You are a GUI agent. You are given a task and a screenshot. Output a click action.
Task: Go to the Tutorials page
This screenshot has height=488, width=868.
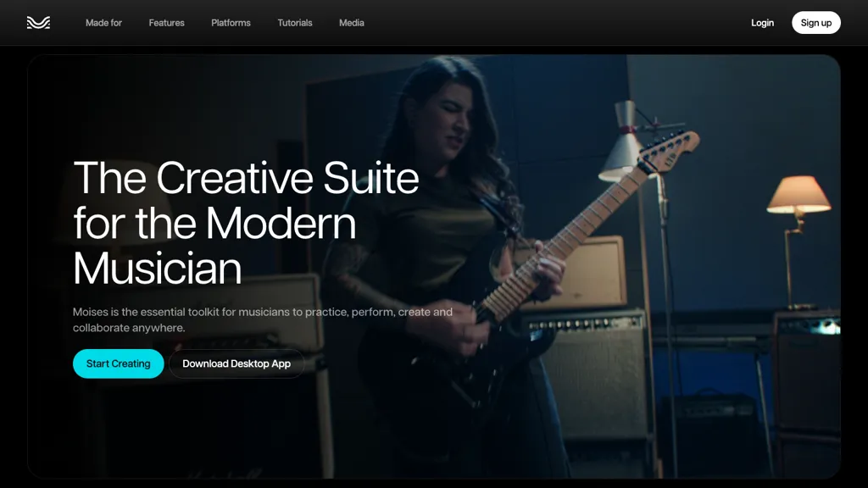(295, 23)
